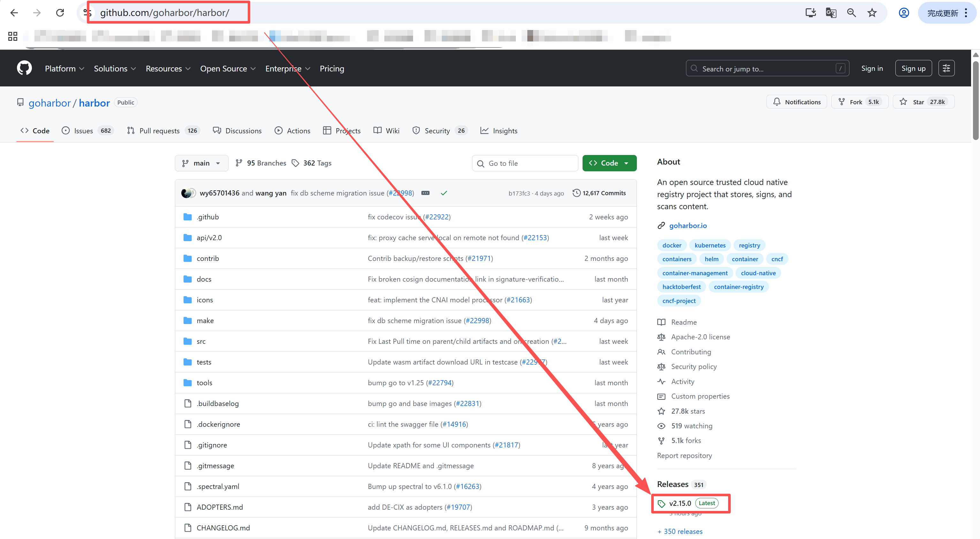Screen dimensions: 980x539
Task: Click the Report repository link
Action: (684, 456)
